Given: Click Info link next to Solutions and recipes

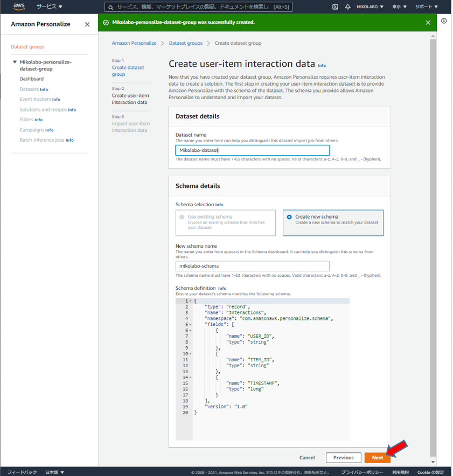Looking at the screenshot, I should point(72,110).
